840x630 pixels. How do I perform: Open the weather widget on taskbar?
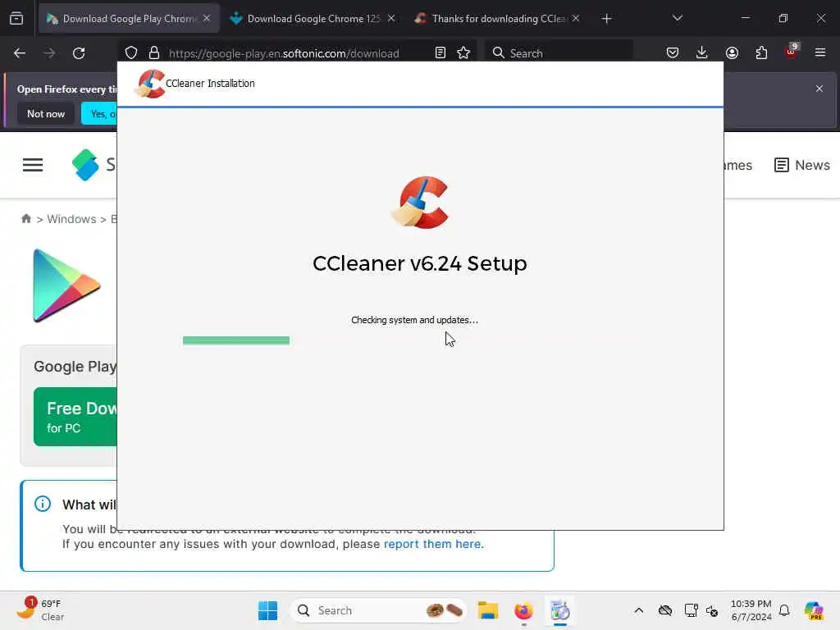(x=40, y=610)
